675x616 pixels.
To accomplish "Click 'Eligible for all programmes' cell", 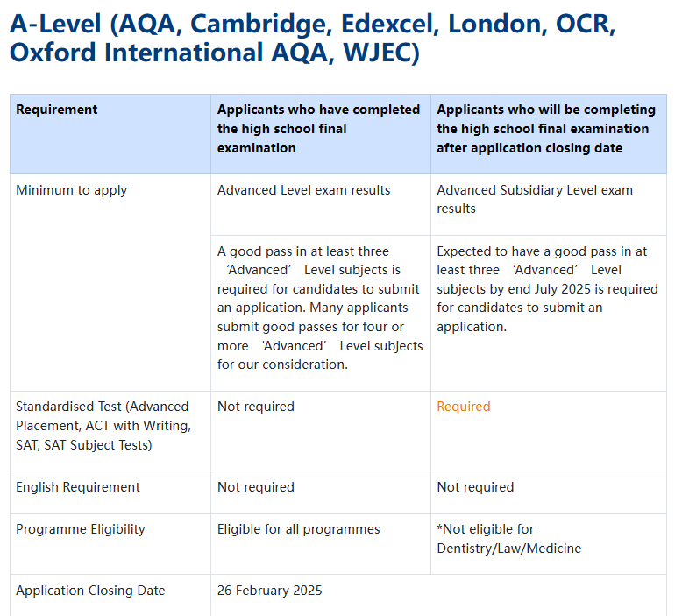I will pos(298,529).
